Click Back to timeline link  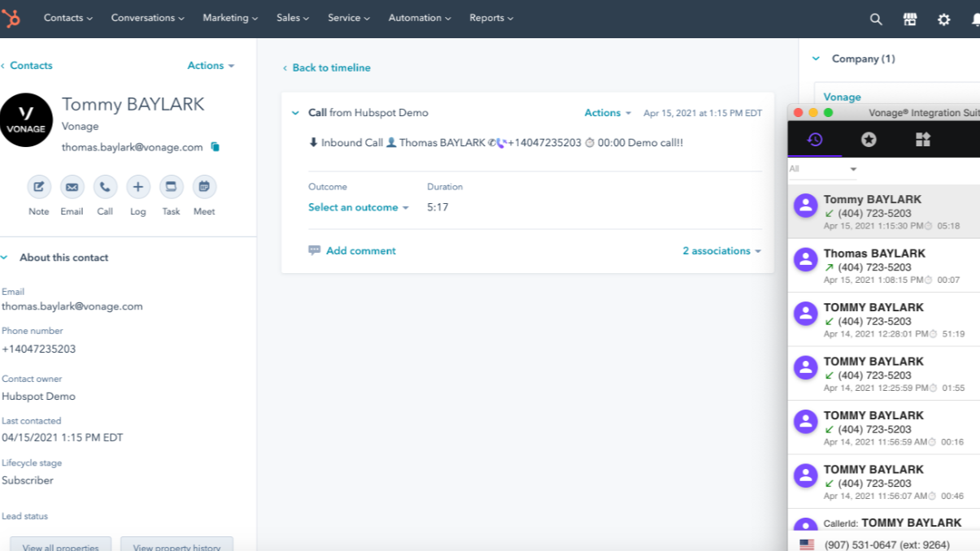point(330,68)
